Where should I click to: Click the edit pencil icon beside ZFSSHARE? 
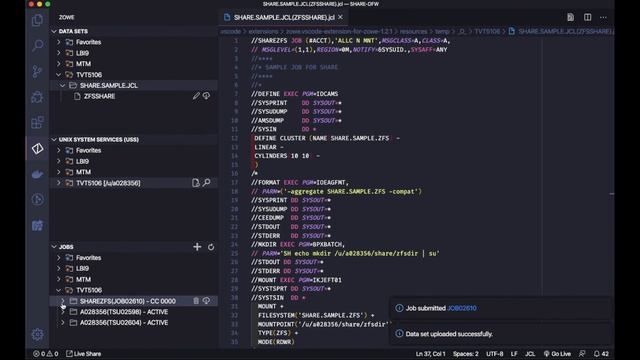point(196,96)
